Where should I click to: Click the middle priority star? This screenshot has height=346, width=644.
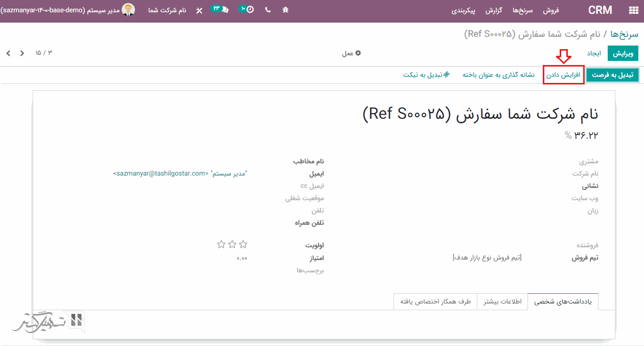coord(232,245)
